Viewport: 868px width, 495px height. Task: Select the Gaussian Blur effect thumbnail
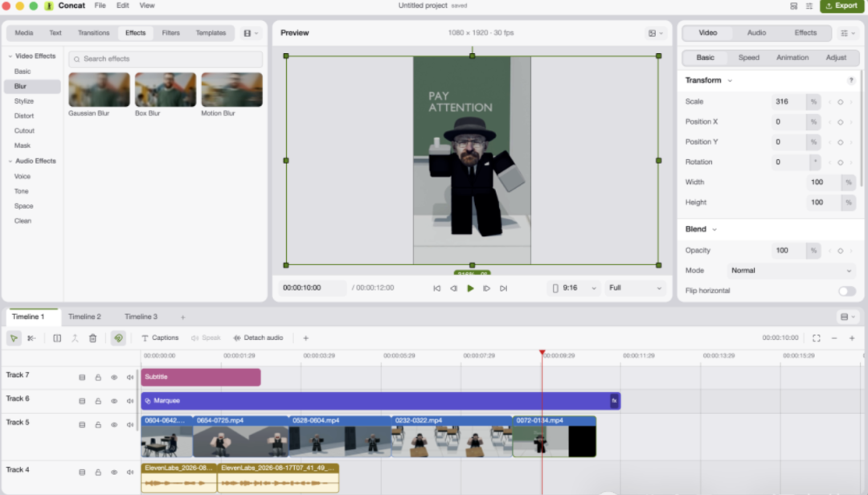99,90
